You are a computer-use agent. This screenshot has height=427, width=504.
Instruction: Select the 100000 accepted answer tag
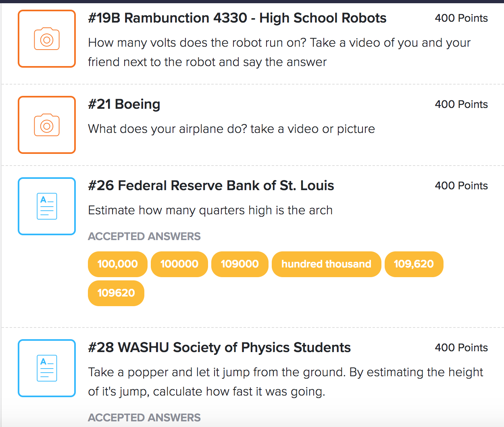[179, 264]
